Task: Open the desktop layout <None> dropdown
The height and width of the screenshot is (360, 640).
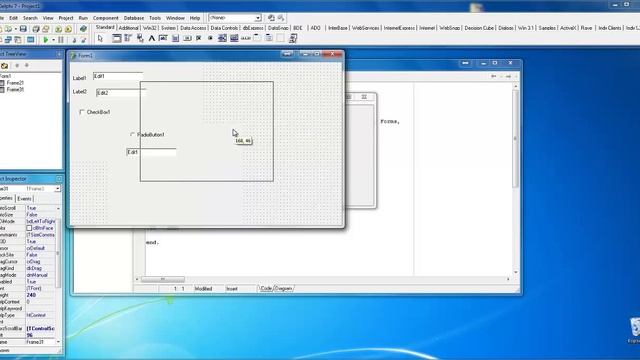Action: point(258,18)
